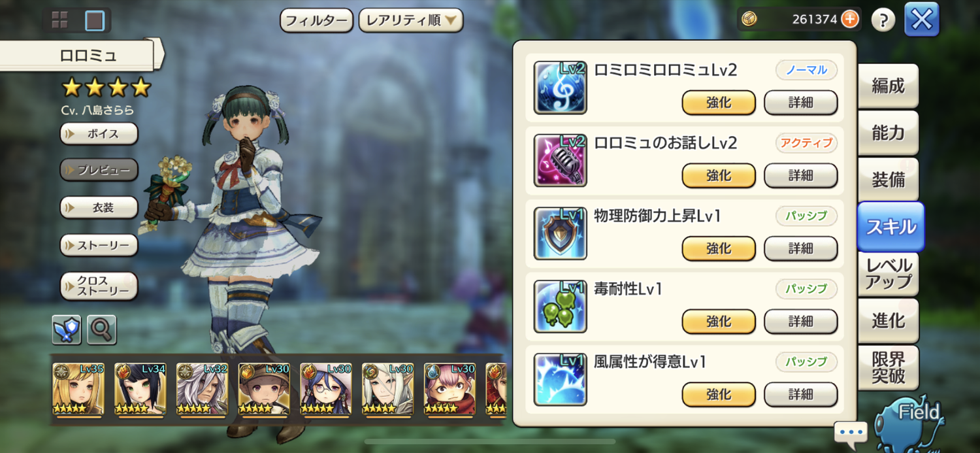Switch to single character view icon
Image resolution: width=980 pixels, height=453 pixels.
tap(95, 20)
